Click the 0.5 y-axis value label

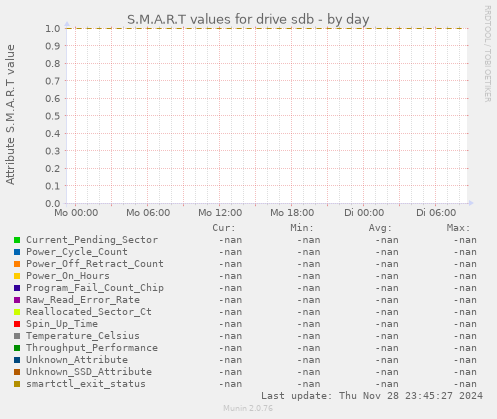point(53,116)
